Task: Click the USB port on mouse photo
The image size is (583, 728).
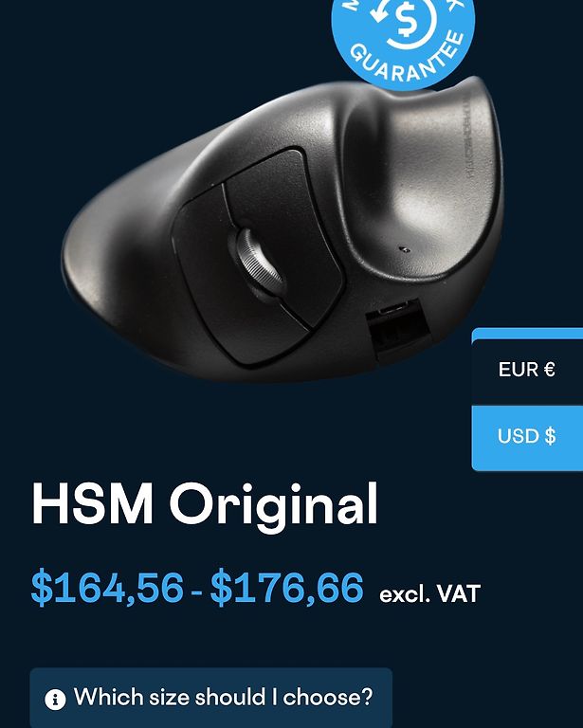Action: coord(397,329)
